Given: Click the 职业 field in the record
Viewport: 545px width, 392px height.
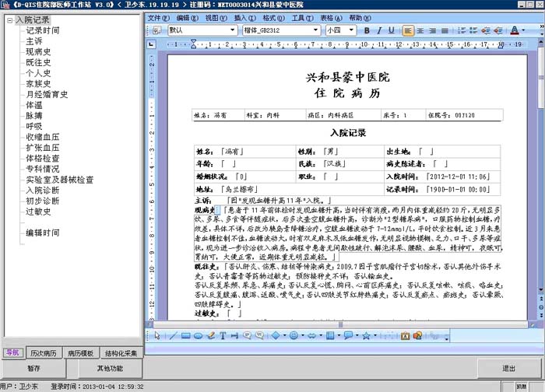Looking at the screenshot, I should (x=330, y=177).
